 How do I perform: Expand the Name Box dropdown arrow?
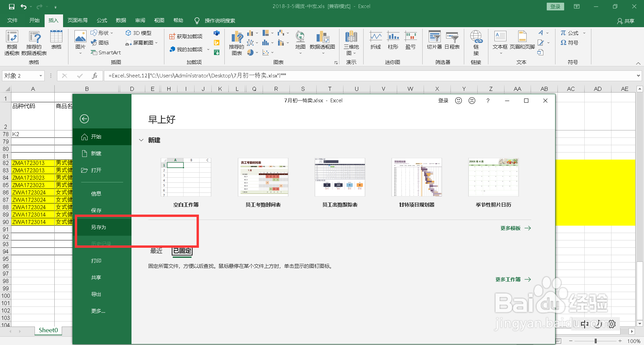(41, 76)
